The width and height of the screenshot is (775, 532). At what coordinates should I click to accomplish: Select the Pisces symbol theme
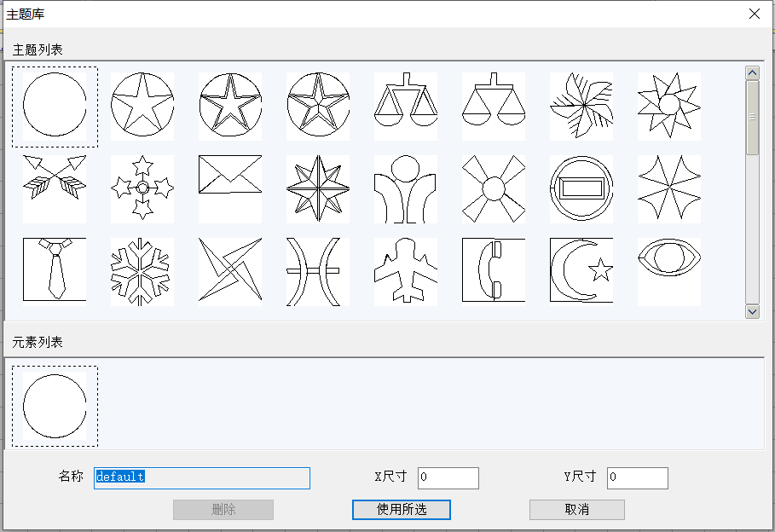[x=318, y=272]
